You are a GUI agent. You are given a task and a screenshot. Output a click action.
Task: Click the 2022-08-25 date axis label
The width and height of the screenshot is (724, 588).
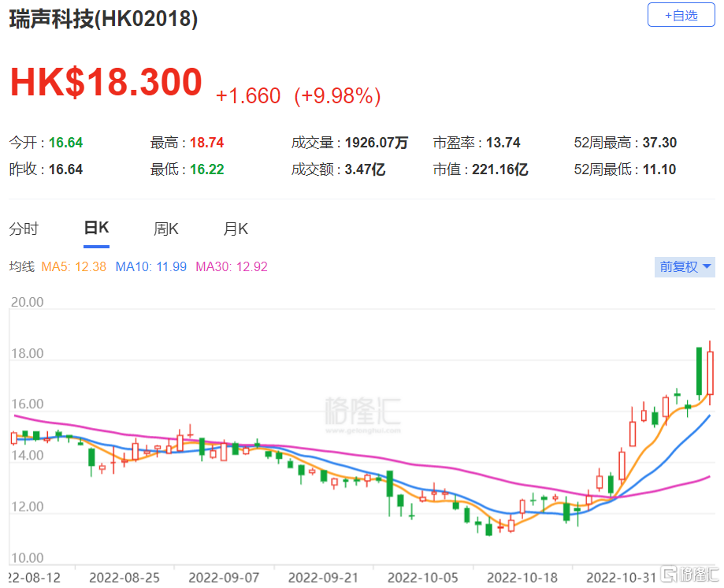[x=124, y=578]
